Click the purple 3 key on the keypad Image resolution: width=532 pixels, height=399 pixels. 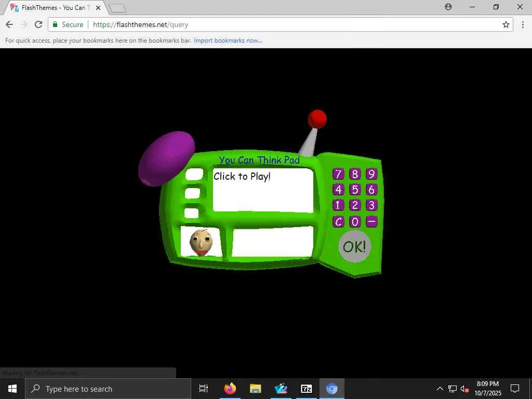[x=371, y=205]
